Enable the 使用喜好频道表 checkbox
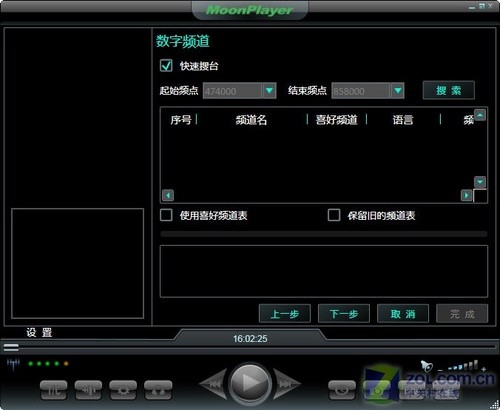Viewport: 500px width, 410px height. (x=166, y=215)
